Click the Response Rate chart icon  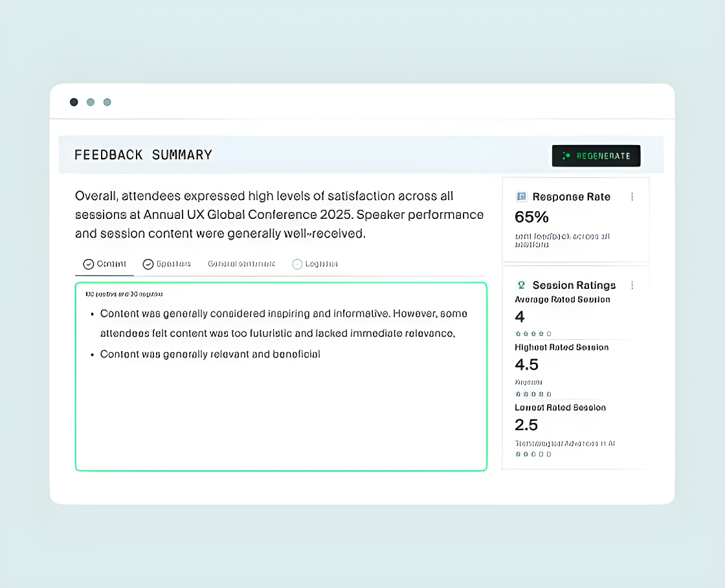521,197
